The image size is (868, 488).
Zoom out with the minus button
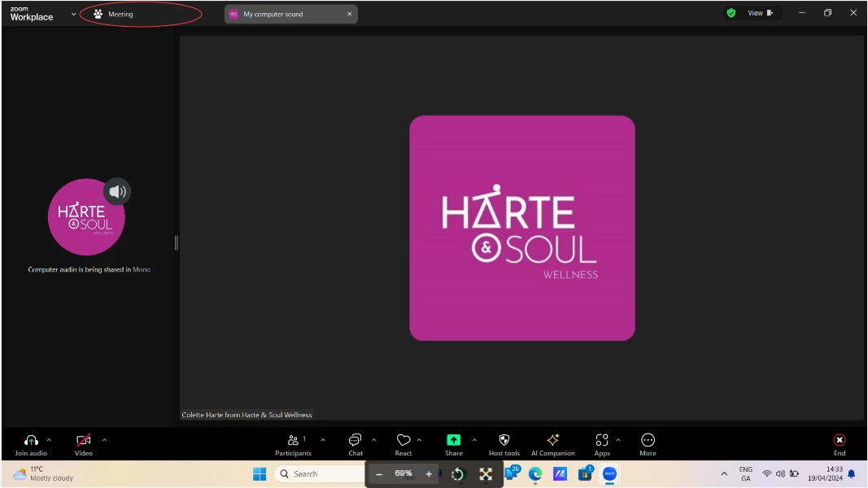[x=379, y=474]
